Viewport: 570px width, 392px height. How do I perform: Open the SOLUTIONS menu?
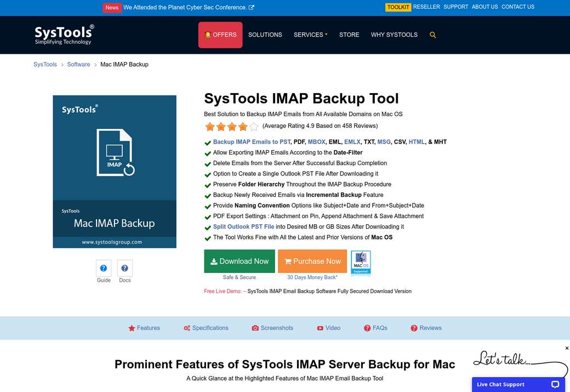tap(265, 35)
